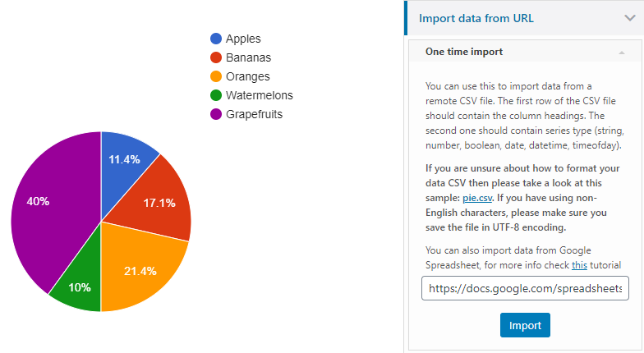Viewport: 644px width, 353px height.
Task: Click the green Watermelons legend dot
Action: point(216,95)
